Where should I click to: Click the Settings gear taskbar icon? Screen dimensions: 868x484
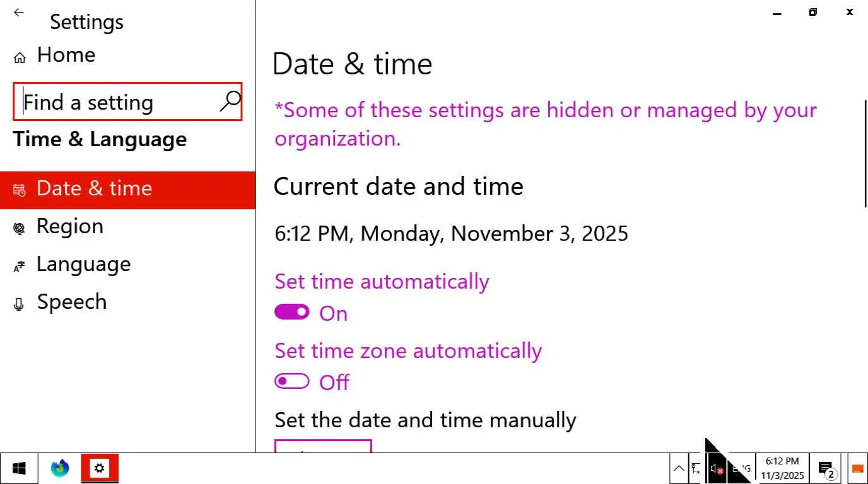100,468
